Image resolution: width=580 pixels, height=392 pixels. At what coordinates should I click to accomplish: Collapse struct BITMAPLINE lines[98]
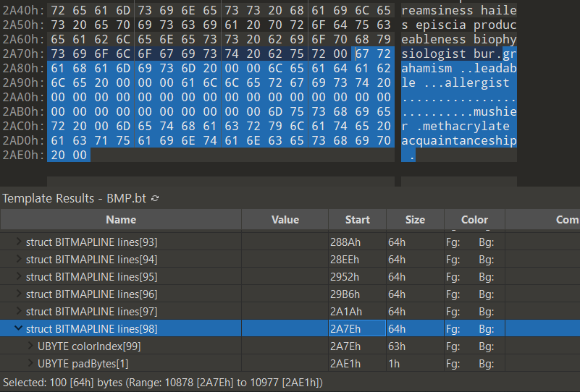(x=19, y=329)
